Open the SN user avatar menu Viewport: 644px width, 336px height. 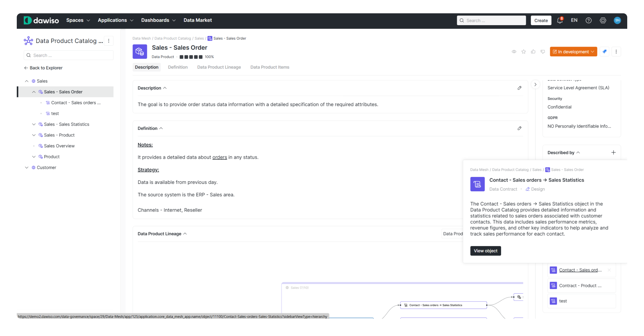pos(618,20)
